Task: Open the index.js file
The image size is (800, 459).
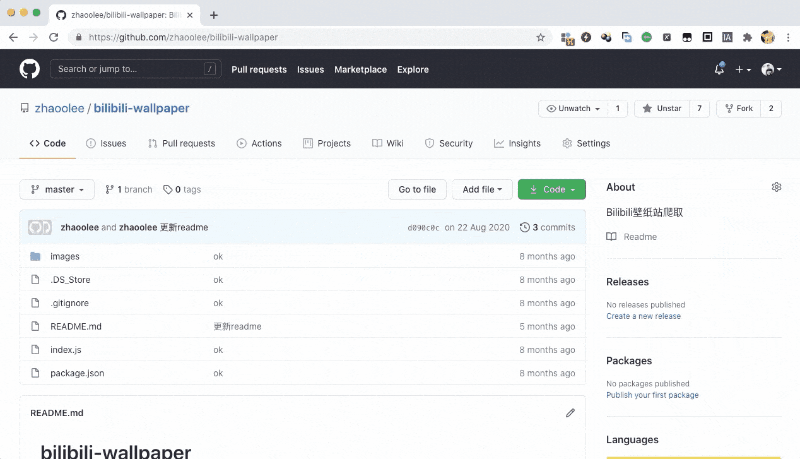Action: [65, 350]
